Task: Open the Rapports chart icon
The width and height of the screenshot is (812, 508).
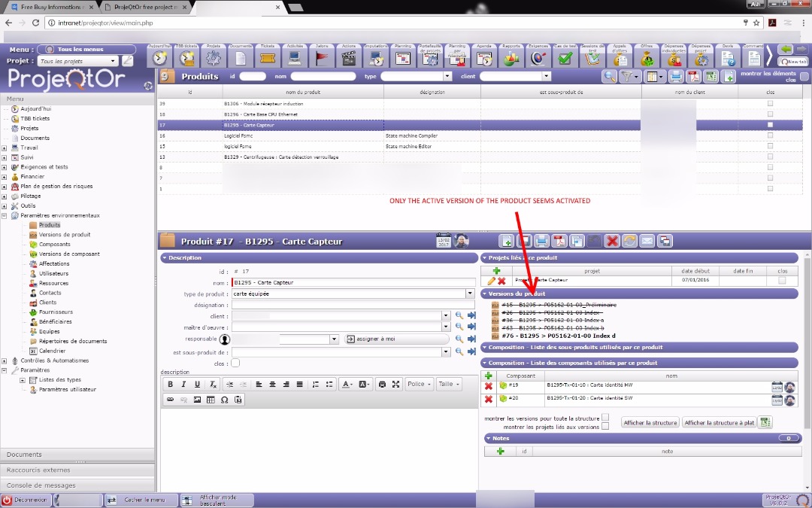Action: [x=511, y=57]
